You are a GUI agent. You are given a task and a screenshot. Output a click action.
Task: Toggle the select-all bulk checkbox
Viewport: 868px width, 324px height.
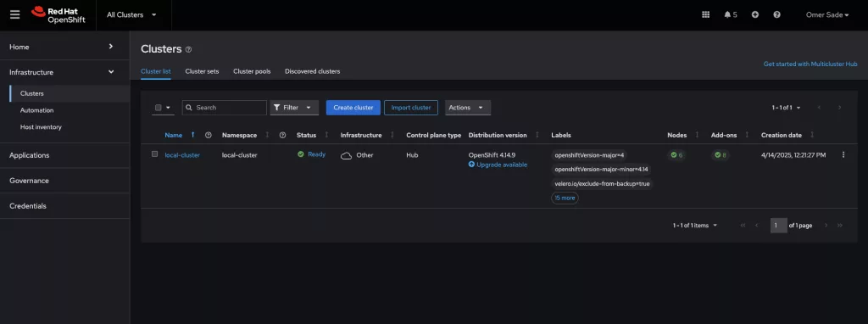tap(159, 108)
